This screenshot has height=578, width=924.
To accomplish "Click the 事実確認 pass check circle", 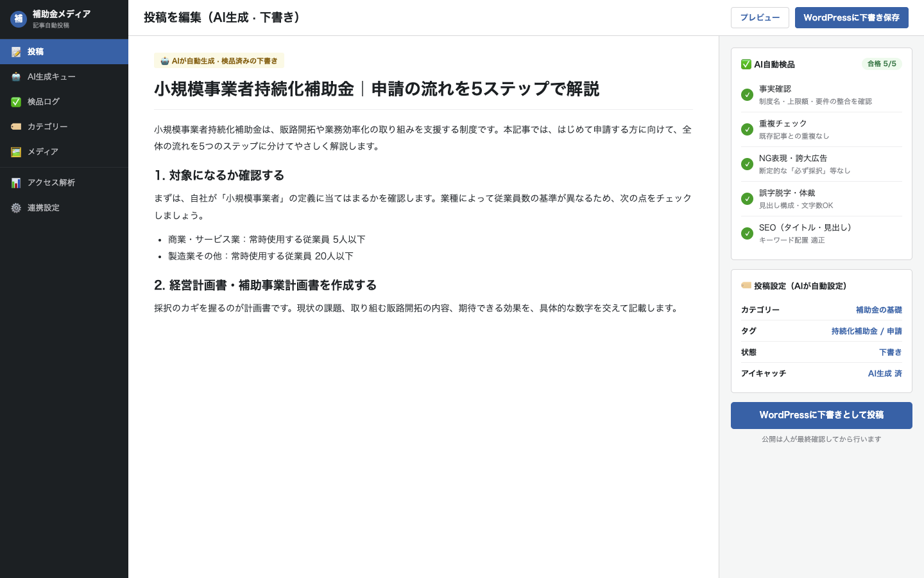I will (x=747, y=95).
